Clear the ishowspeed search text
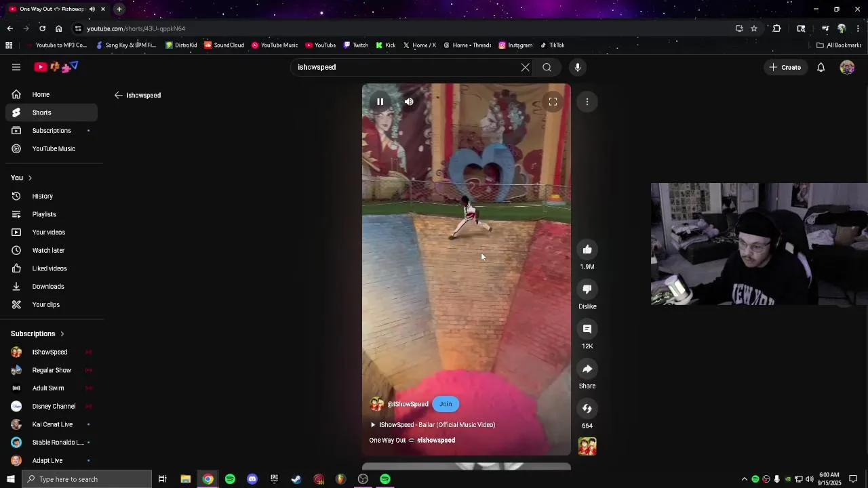868x488 pixels. point(525,67)
